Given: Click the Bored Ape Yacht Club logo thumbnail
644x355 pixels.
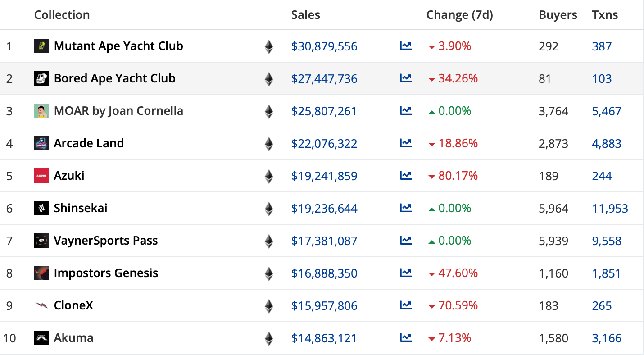Looking at the screenshot, I should tap(41, 78).
